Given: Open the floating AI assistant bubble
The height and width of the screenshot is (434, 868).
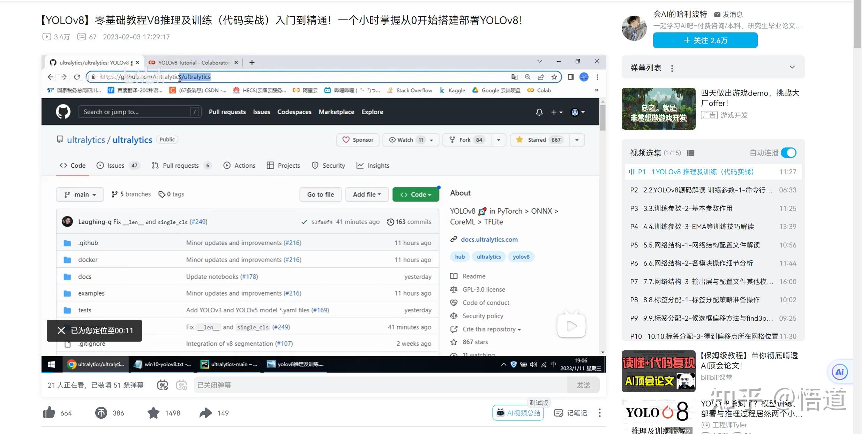Looking at the screenshot, I should [x=840, y=372].
